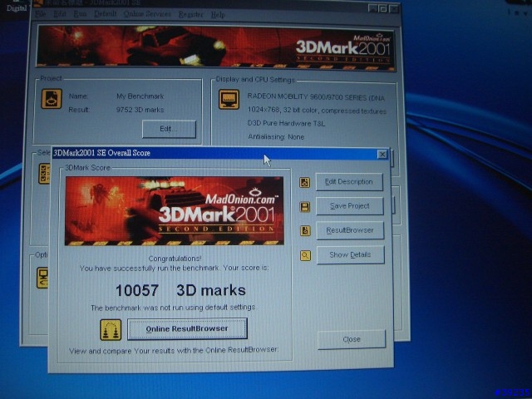Click the X on the Overall Score title bar
Screen dimensions: 532x399
tap(382, 155)
